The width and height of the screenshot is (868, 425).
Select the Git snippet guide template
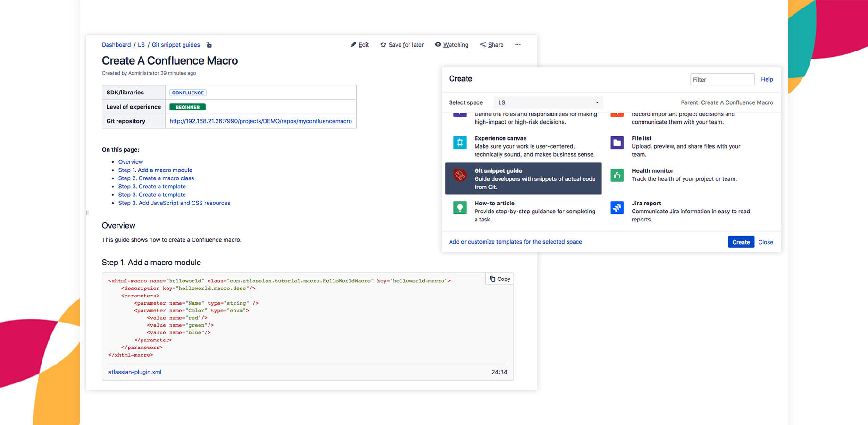(523, 178)
